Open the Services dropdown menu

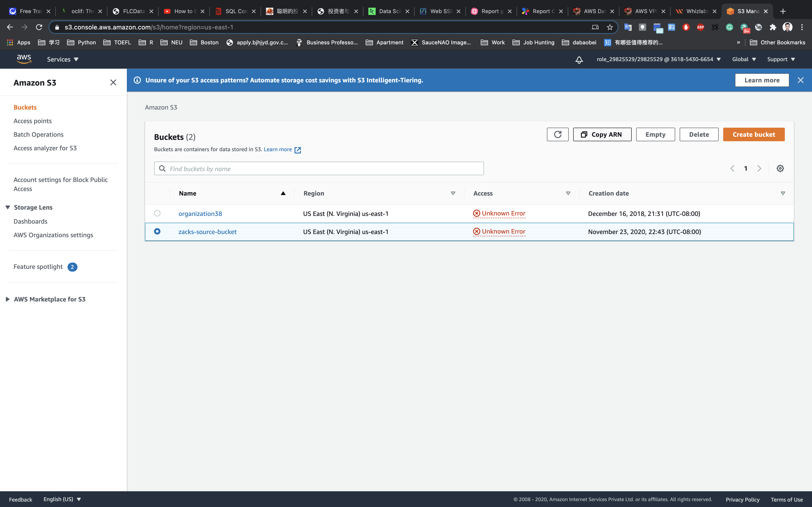click(x=62, y=59)
